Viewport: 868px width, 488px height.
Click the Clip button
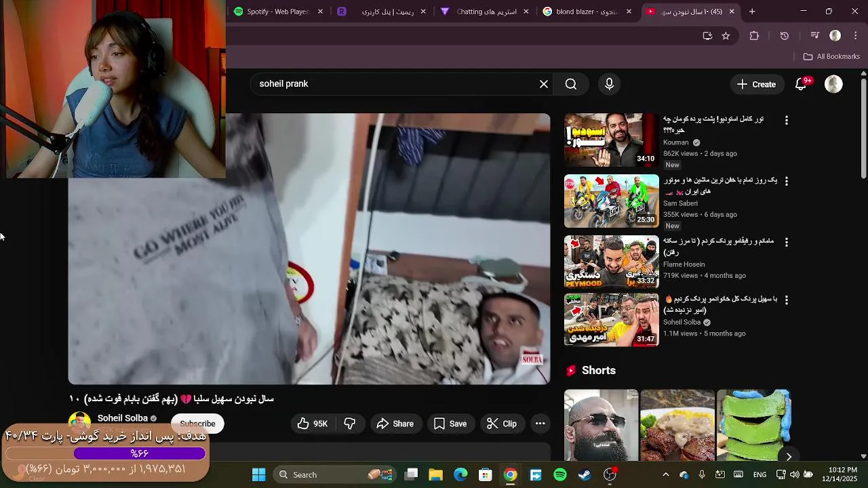pos(502,424)
